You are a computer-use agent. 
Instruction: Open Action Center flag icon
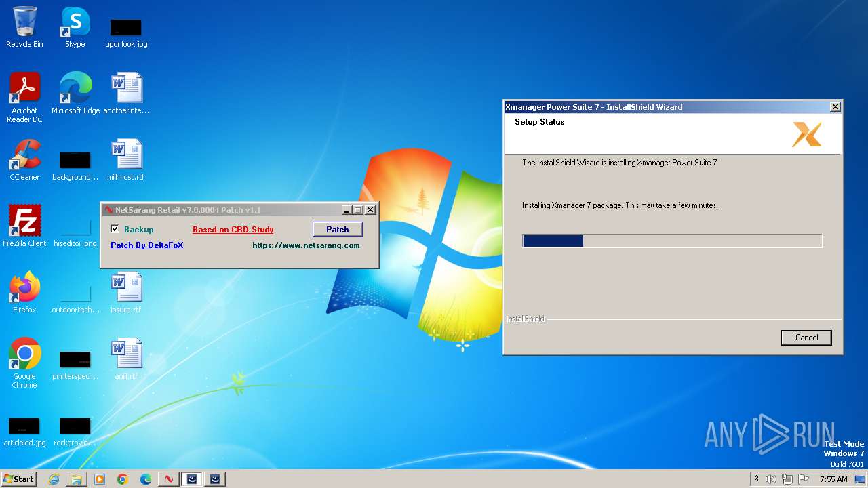click(804, 479)
